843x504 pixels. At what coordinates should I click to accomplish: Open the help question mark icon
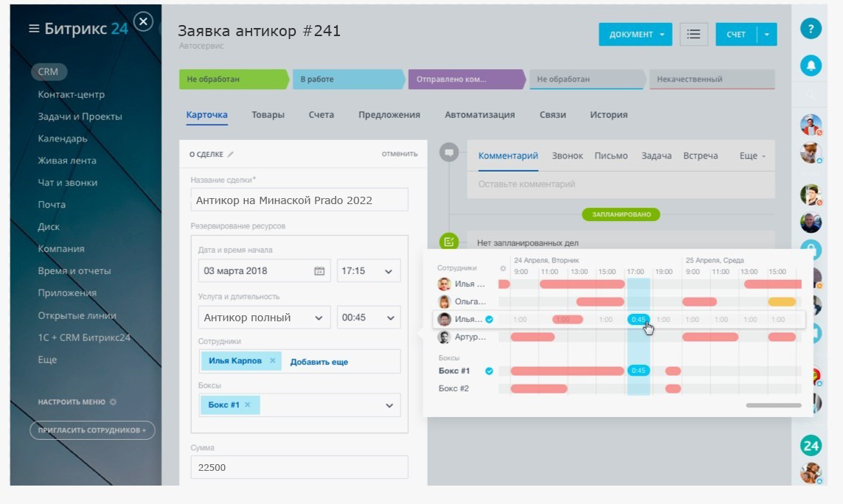coord(811,29)
